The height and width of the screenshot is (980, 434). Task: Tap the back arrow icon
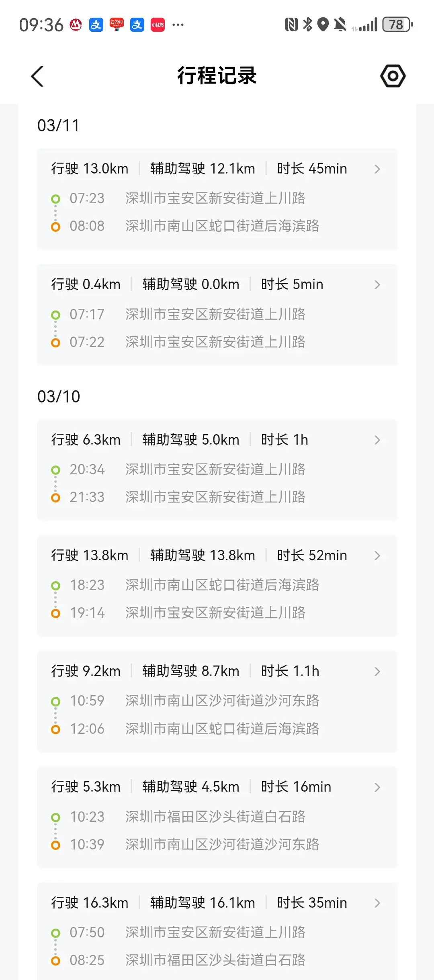[37, 76]
